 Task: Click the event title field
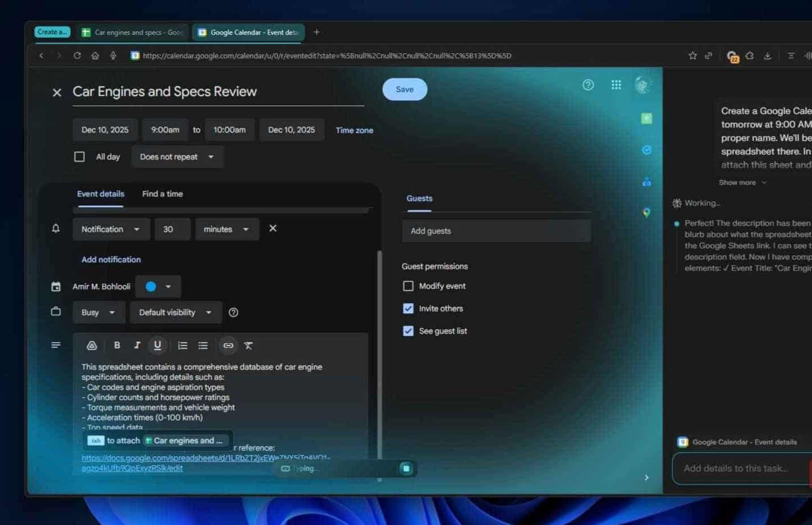pyautogui.click(x=218, y=92)
